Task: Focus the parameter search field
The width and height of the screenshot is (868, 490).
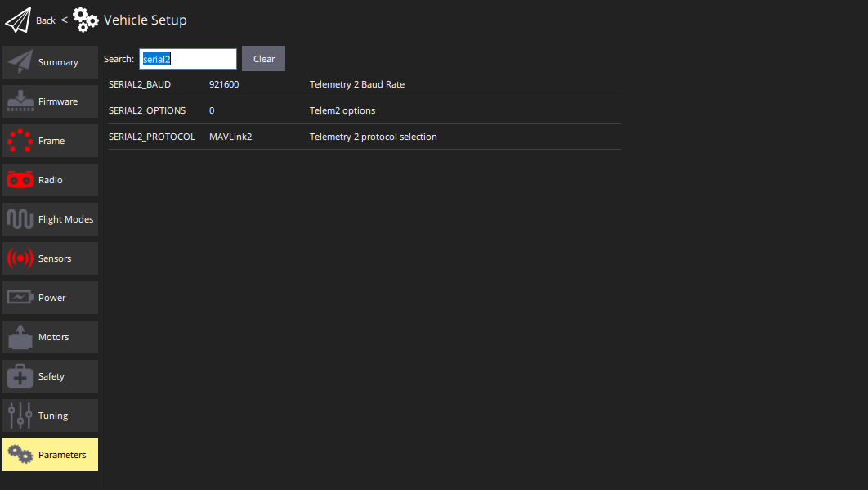Action: pos(187,59)
